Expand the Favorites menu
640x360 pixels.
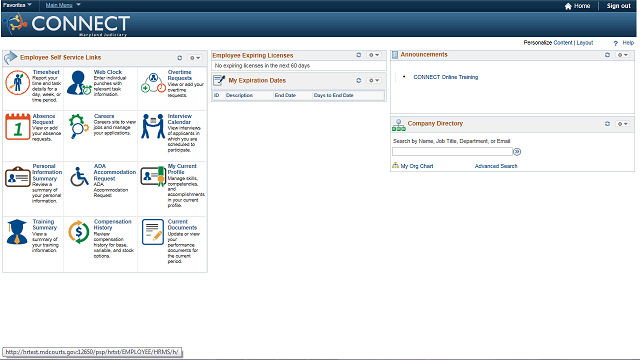coord(17,5)
